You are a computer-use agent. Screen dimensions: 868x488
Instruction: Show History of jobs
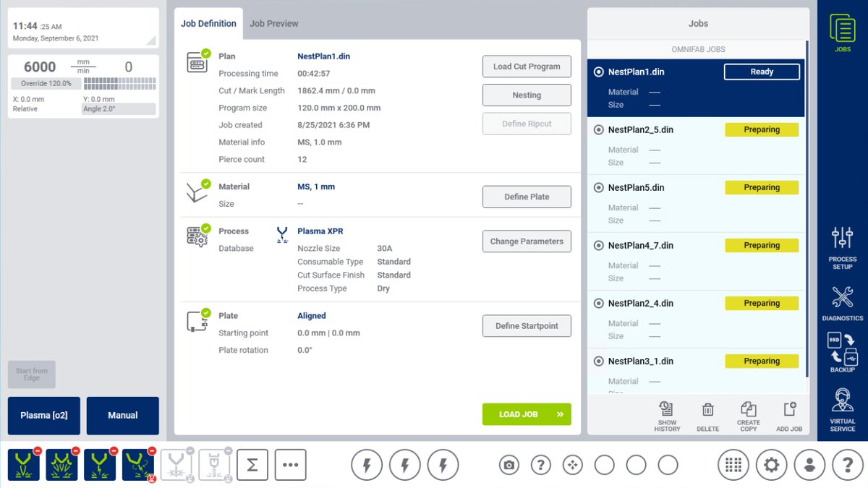(x=667, y=416)
